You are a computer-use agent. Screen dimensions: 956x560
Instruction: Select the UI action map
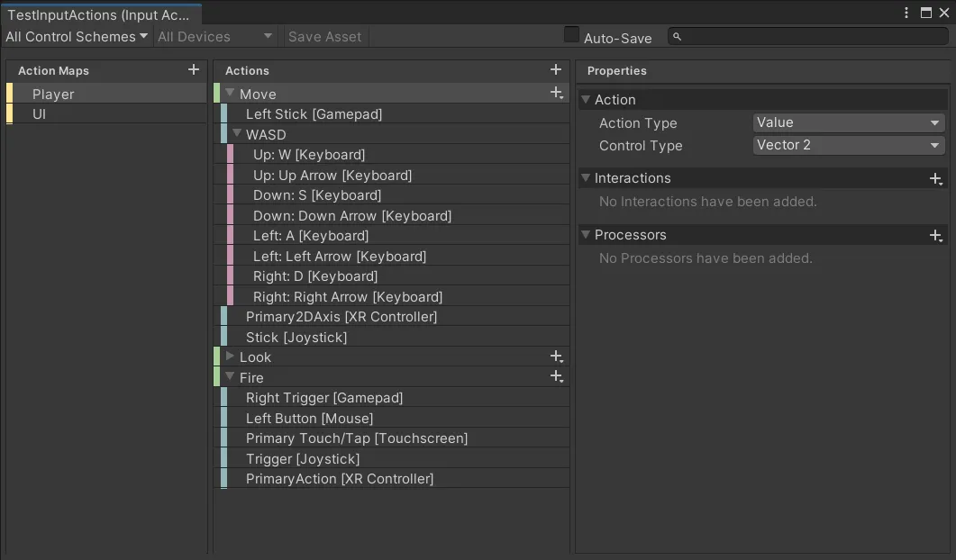39,114
